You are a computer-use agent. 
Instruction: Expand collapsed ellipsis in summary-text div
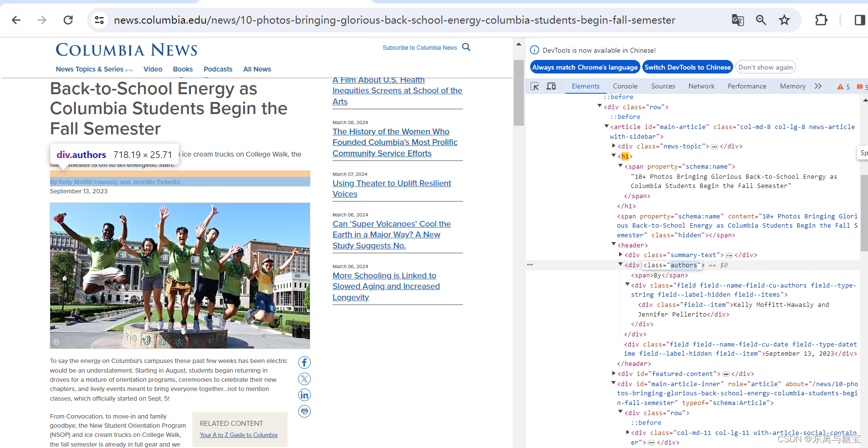point(729,255)
